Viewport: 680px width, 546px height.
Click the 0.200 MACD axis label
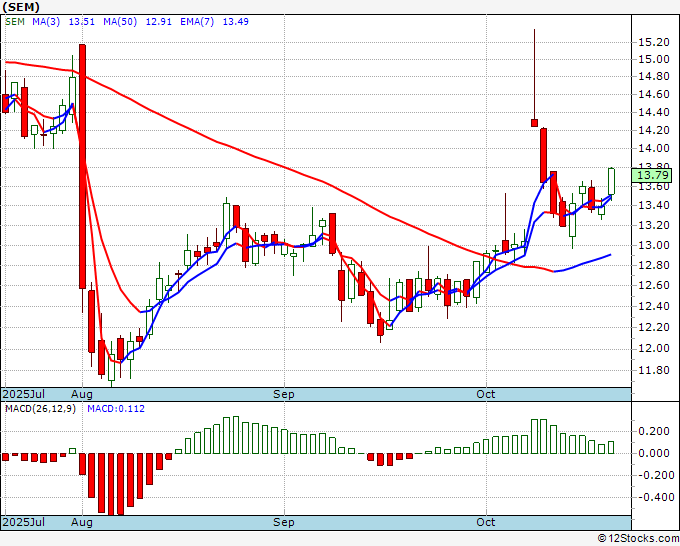click(654, 431)
